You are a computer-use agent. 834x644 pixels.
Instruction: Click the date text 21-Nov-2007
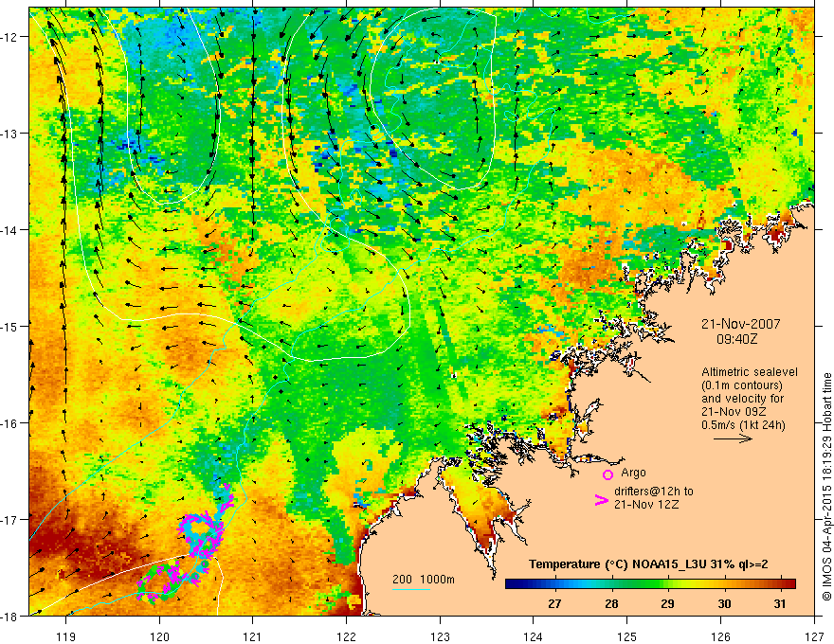(740, 324)
